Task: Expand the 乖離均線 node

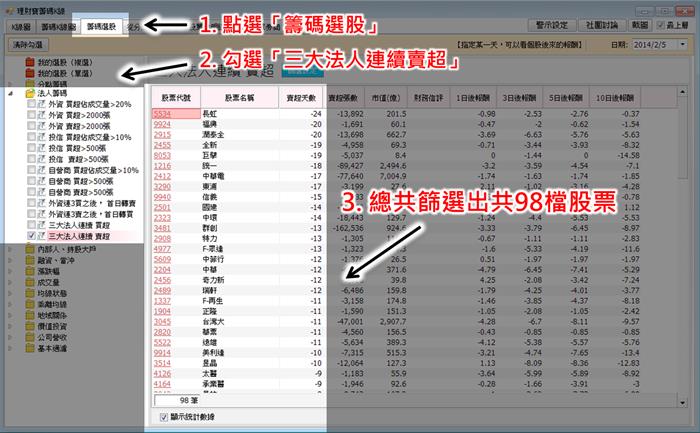Action: (11, 304)
